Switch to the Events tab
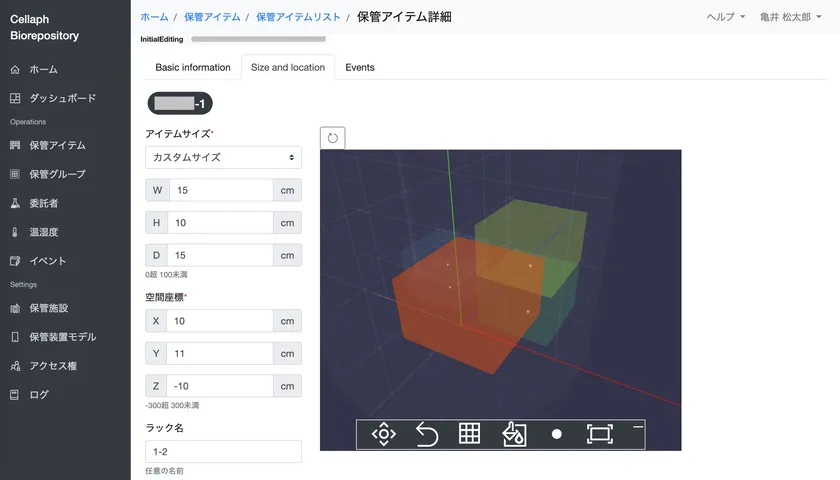This screenshot has height=480, width=840. pyautogui.click(x=360, y=68)
